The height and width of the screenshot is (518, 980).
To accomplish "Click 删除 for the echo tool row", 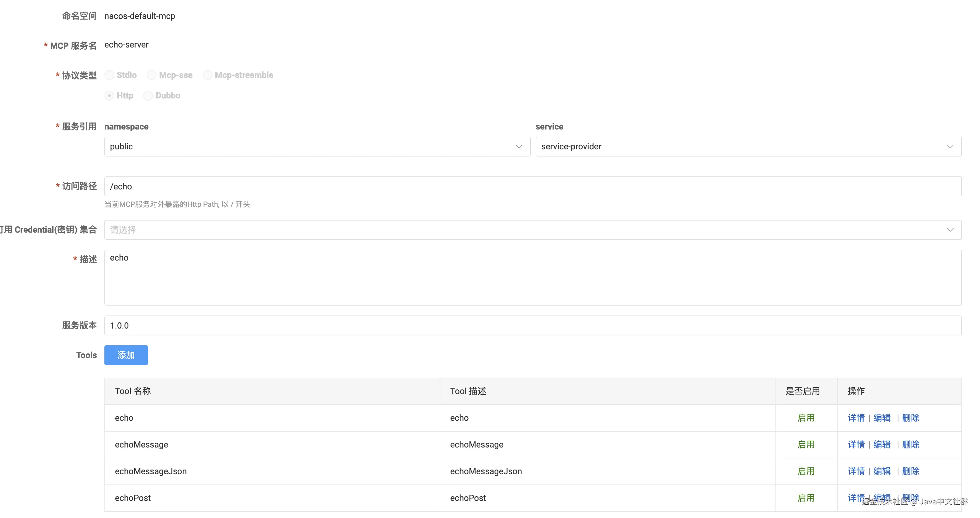I will [910, 418].
